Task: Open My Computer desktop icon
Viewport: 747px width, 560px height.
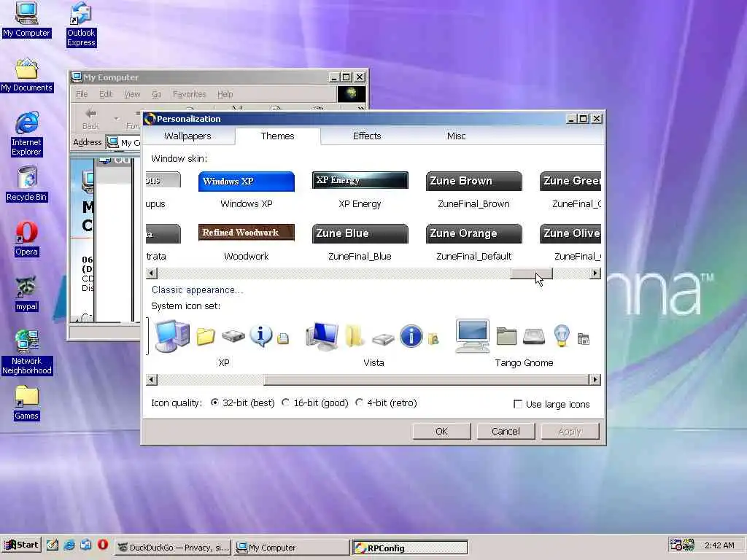Action: (26, 20)
